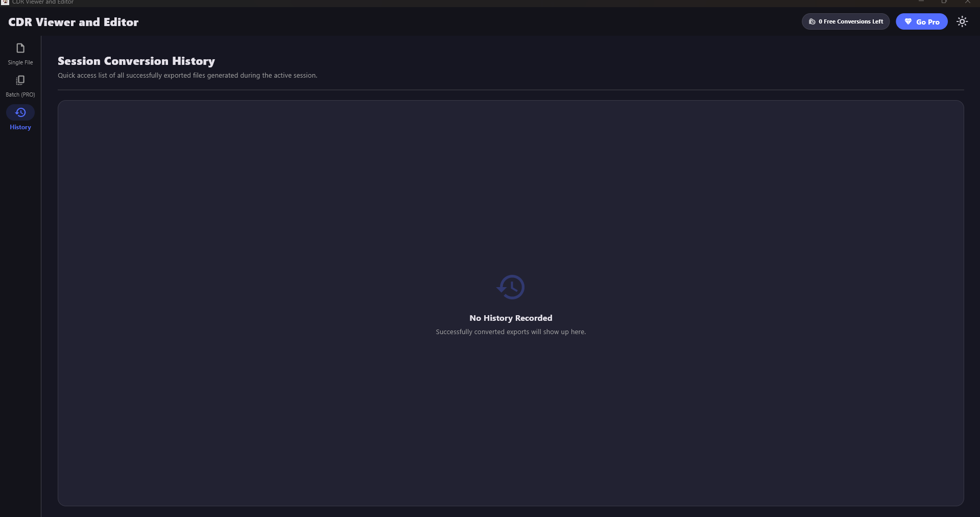Click 'Successfully converted exports will show up here.'

coord(511,332)
